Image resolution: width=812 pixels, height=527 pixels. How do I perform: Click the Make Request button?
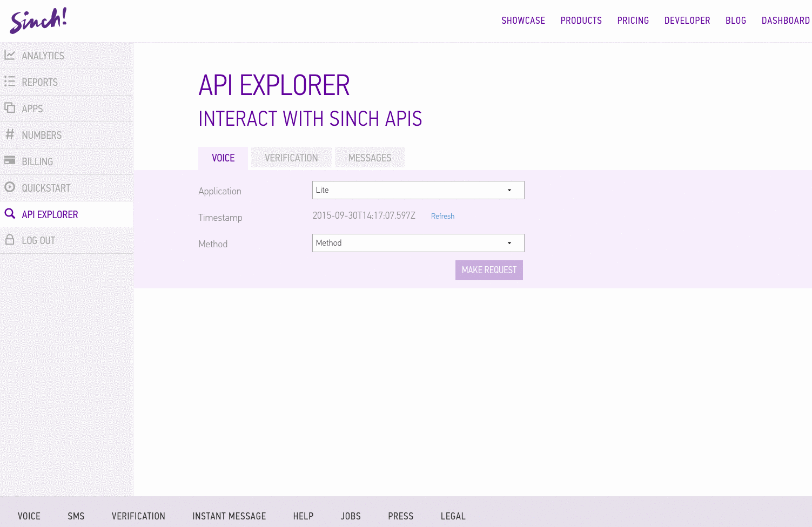click(x=489, y=270)
